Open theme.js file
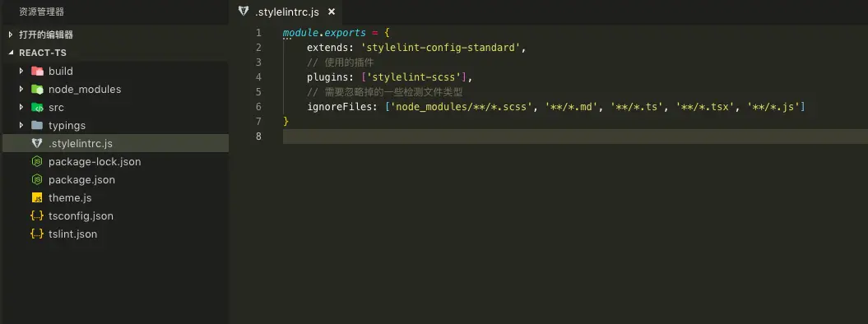The width and height of the screenshot is (868, 324). 70,198
